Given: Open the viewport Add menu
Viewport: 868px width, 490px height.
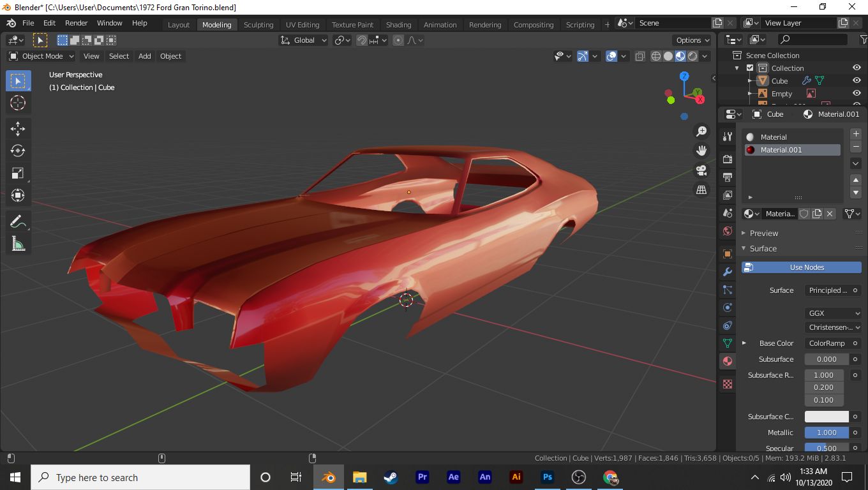Looking at the screenshot, I should (145, 56).
